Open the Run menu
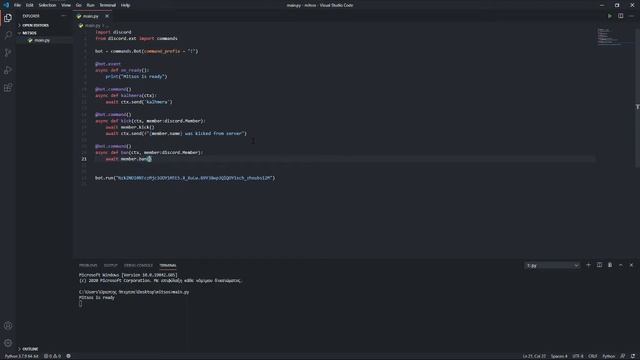The width and height of the screenshot is (640, 360). 91,5
